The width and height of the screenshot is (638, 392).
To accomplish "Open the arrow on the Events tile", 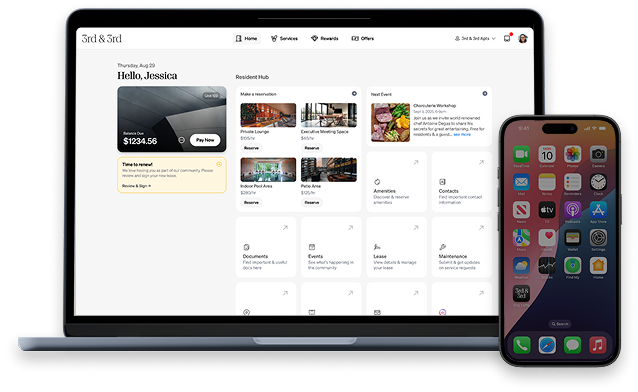I will click(x=350, y=228).
